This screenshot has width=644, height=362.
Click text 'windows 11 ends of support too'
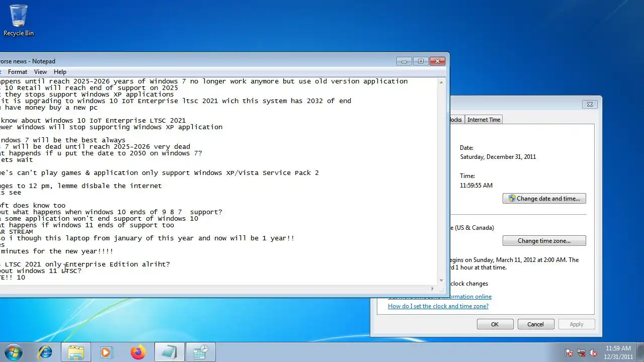pyautogui.click(x=113, y=225)
